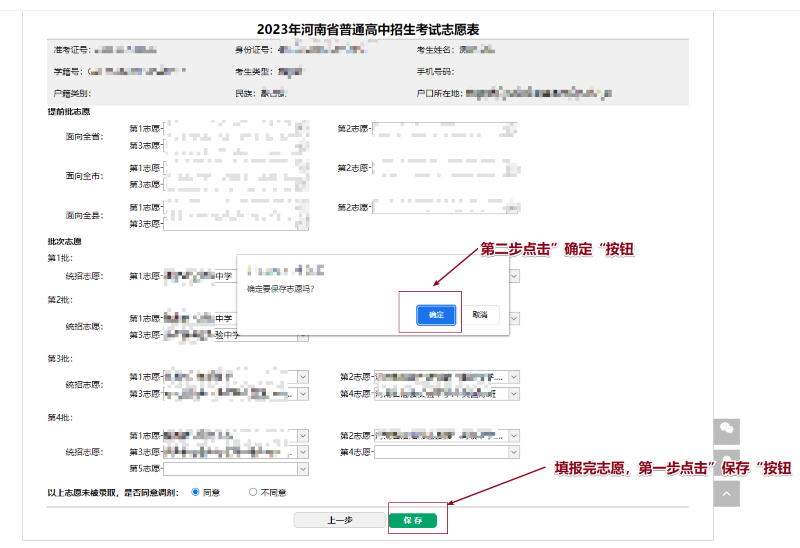
Task: Click the 提前批志愿 section heading
Action: pos(69,111)
